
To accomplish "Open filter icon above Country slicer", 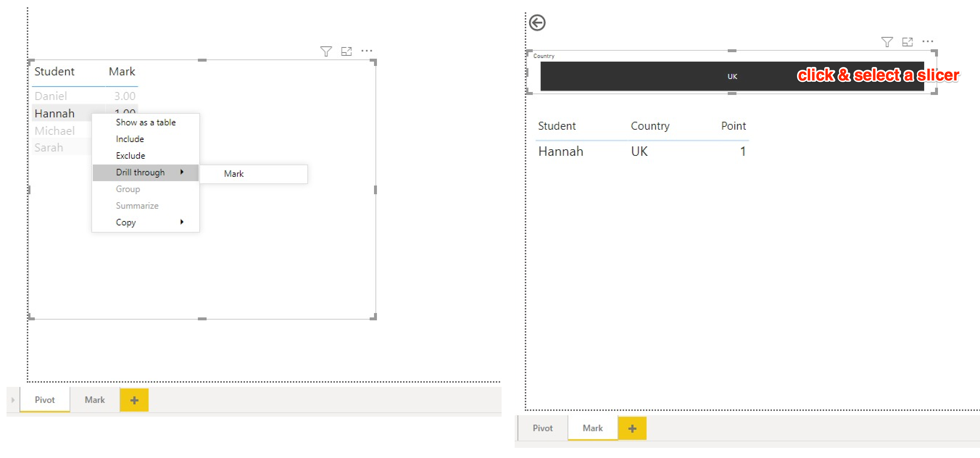I will [x=887, y=42].
